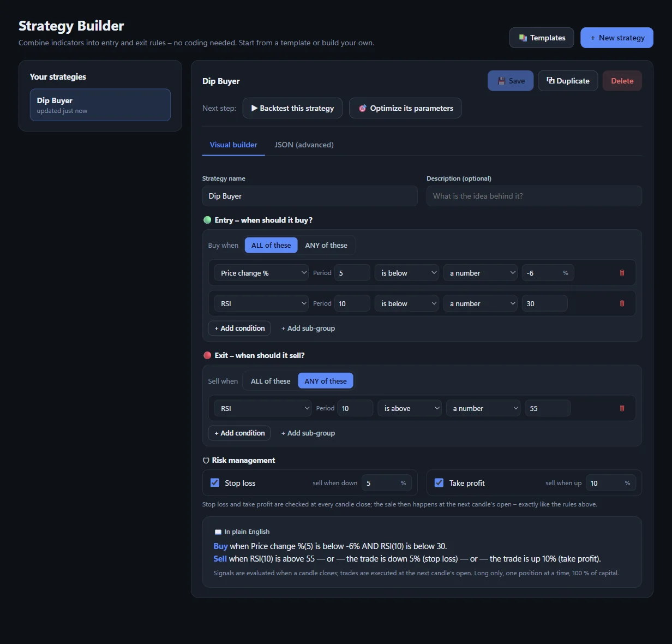Set Buy when to ANY of these
Screen dimensions: 672x644
pyautogui.click(x=326, y=245)
